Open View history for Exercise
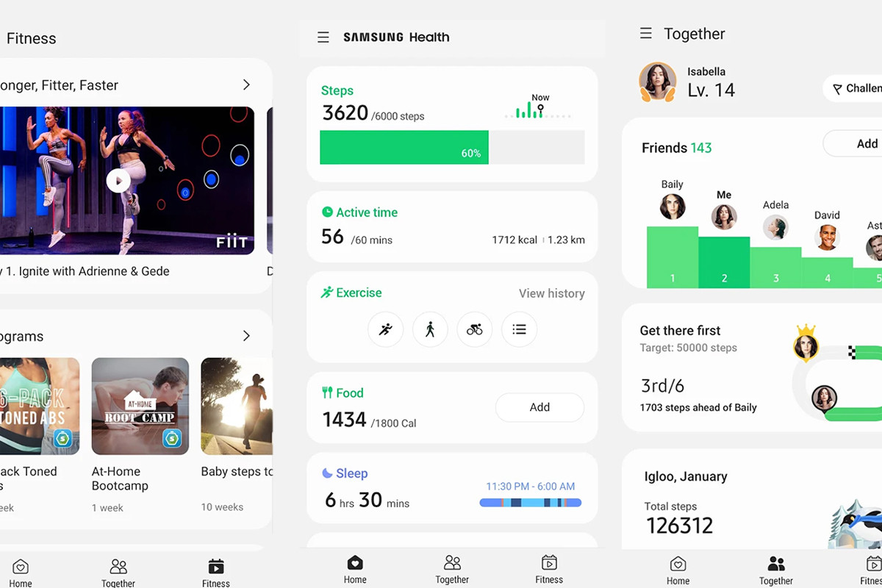 point(551,293)
